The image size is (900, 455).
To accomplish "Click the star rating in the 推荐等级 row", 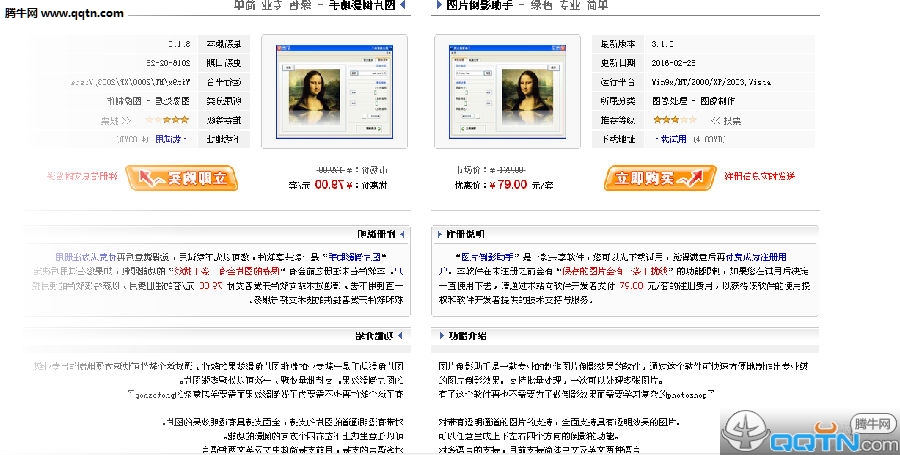I will 674,120.
